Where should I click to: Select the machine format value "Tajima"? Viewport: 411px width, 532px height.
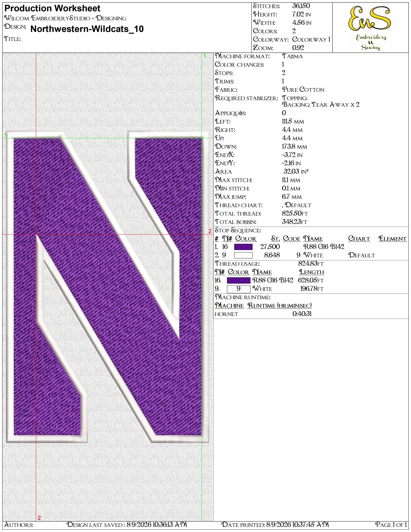click(292, 56)
